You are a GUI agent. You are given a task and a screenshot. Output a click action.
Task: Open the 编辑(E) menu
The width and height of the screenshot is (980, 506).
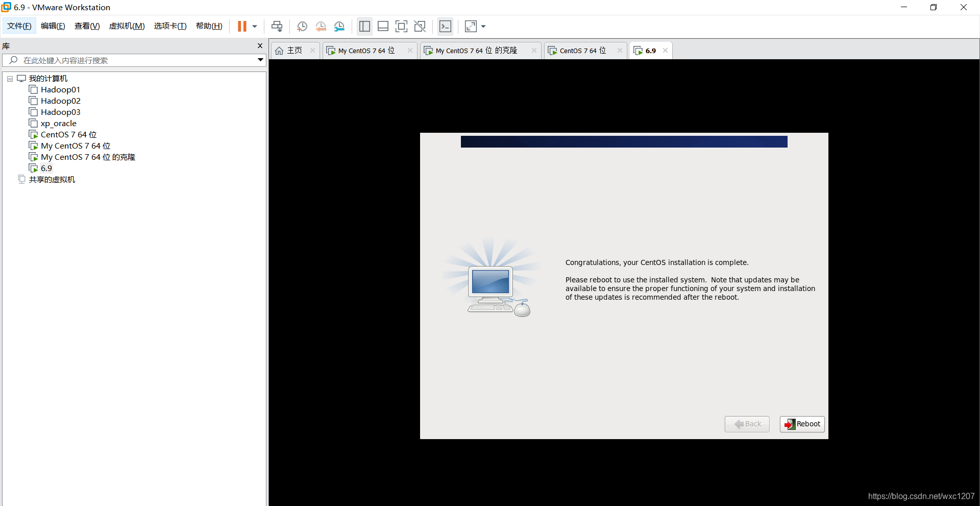click(53, 26)
